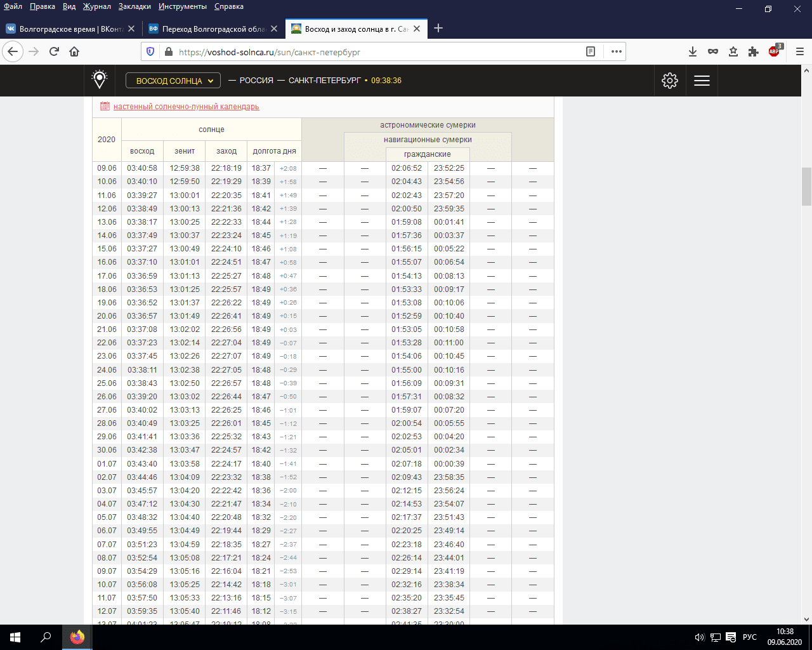Open the Журнал menu

tap(96, 6)
